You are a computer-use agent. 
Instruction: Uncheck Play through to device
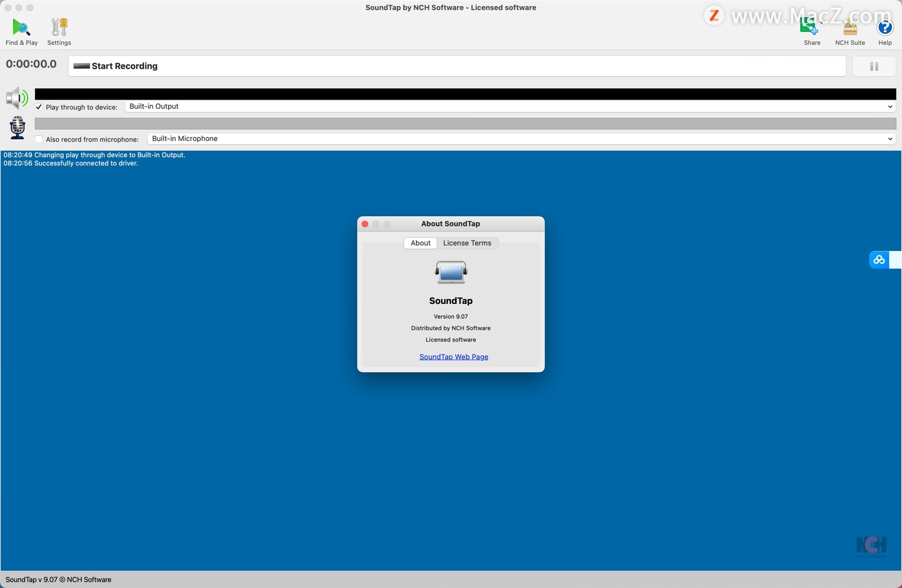pyautogui.click(x=38, y=107)
